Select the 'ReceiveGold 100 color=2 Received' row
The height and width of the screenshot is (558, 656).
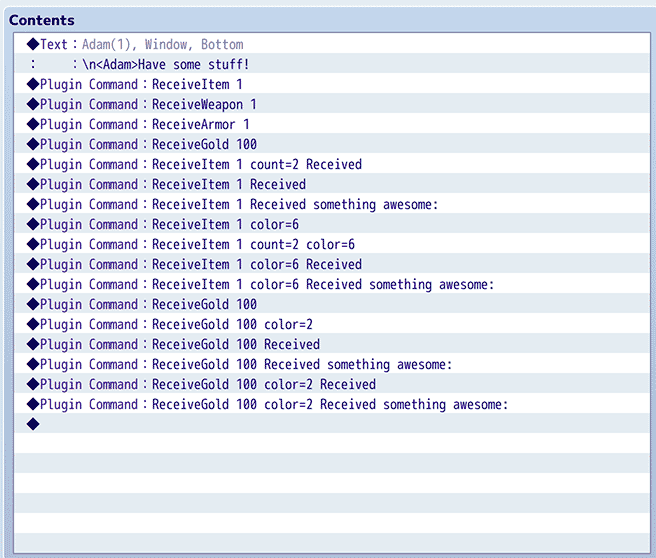(x=332, y=384)
